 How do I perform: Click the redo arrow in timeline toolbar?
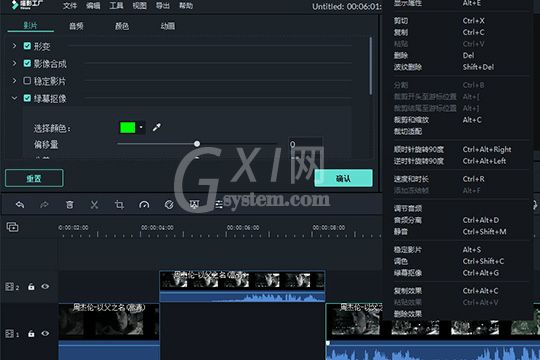click(44, 205)
